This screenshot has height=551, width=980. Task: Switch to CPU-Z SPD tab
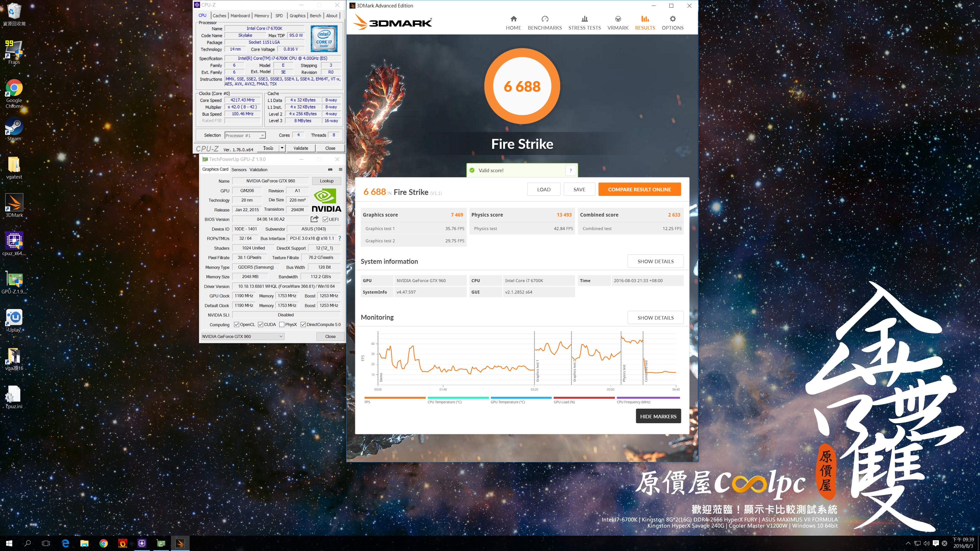tap(279, 16)
